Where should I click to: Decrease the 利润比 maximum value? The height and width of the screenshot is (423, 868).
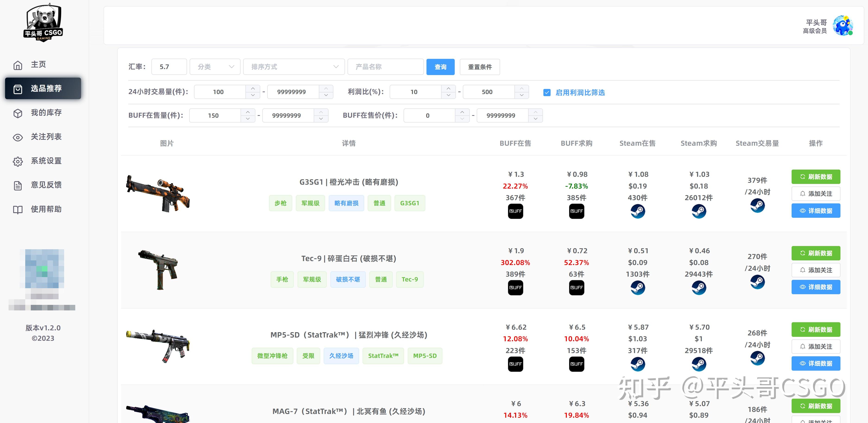(x=522, y=95)
